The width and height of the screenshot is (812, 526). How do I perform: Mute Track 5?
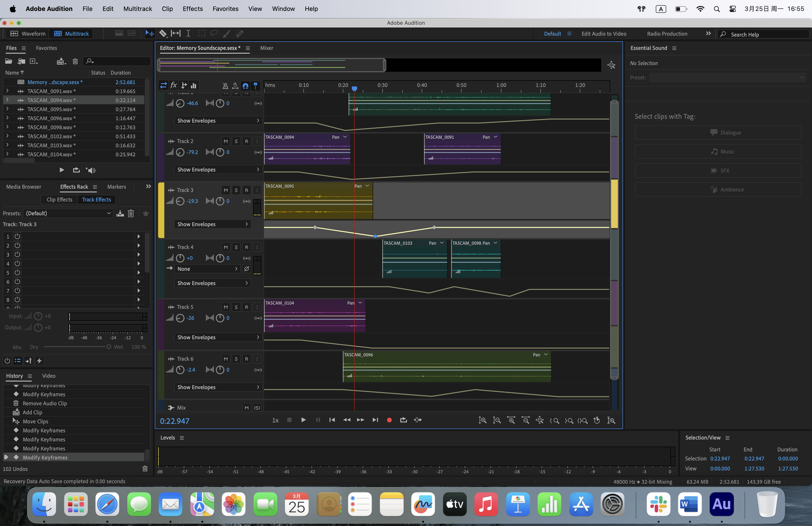(226, 307)
